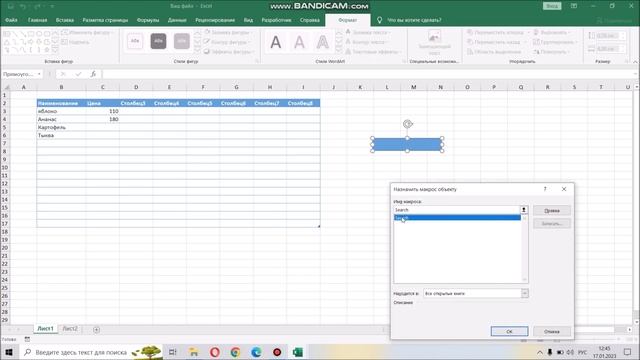
Task: Open the Повернуть dropdown
Action: click(x=552, y=52)
